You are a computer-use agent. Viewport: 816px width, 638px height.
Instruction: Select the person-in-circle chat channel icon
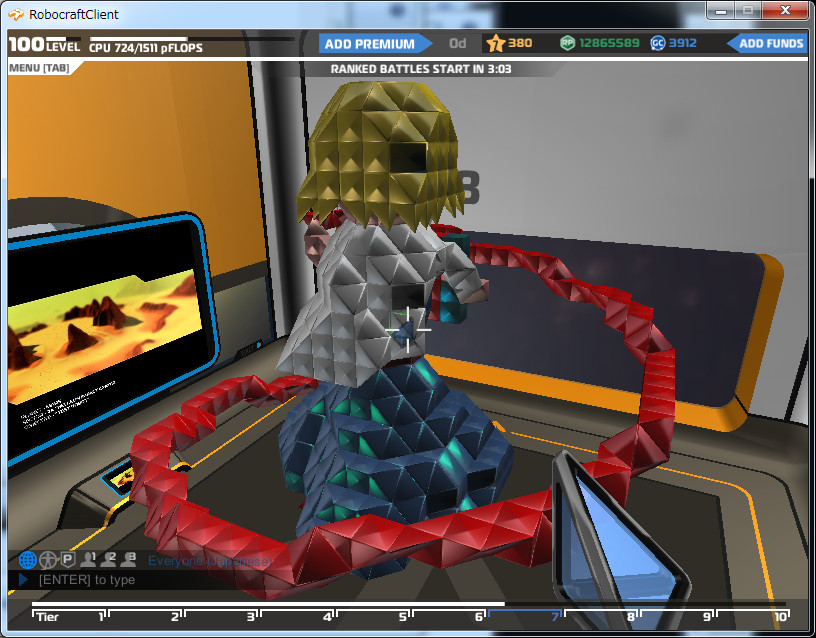[x=48, y=560]
